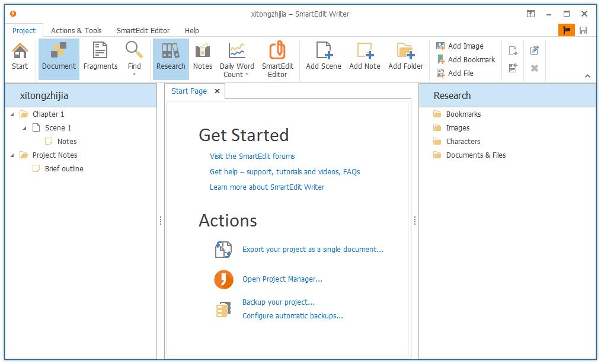
Task: Click the orange flag icon
Action: (567, 30)
